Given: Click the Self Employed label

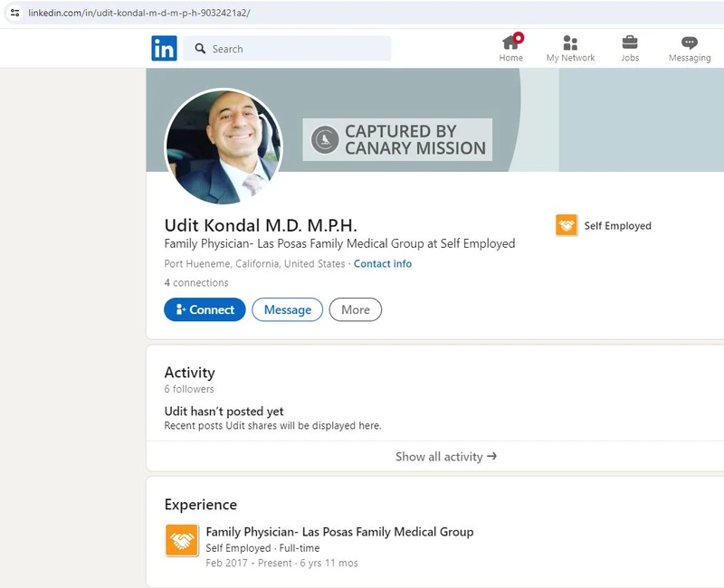Looking at the screenshot, I should tap(619, 225).
